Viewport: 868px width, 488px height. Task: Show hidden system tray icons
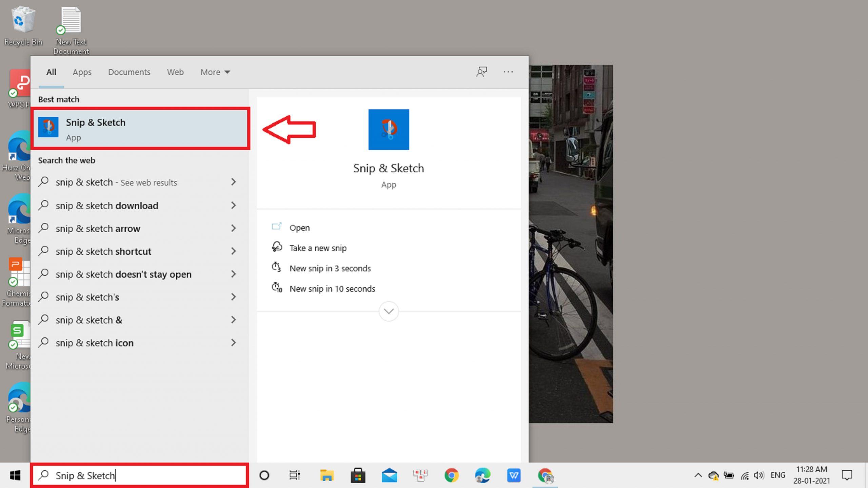tap(698, 475)
